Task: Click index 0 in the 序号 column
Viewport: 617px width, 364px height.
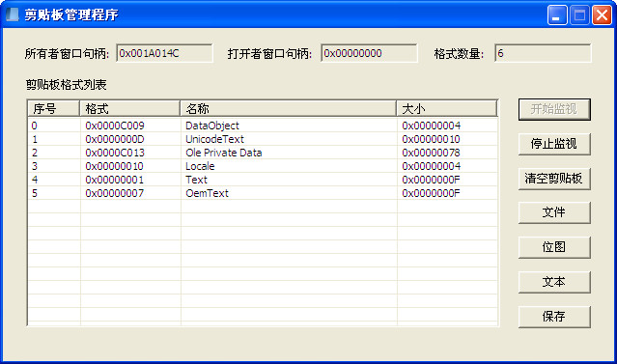Action: (x=34, y=126)
